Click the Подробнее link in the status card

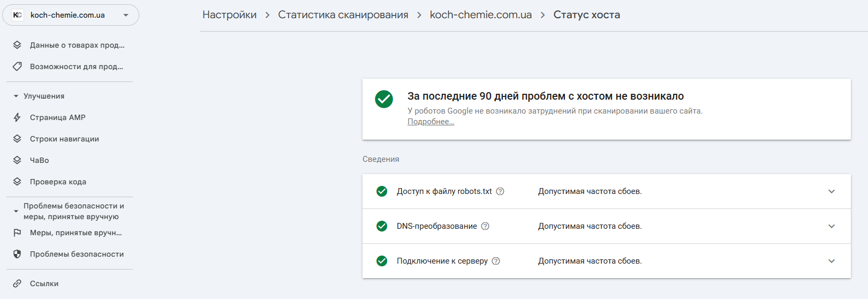click(x=431, y=122)
